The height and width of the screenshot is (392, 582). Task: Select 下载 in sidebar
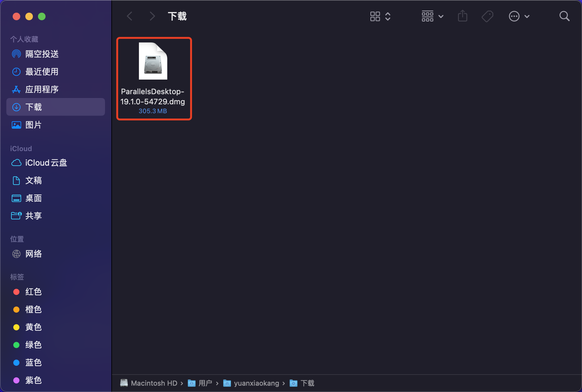(x=56, y=107)
